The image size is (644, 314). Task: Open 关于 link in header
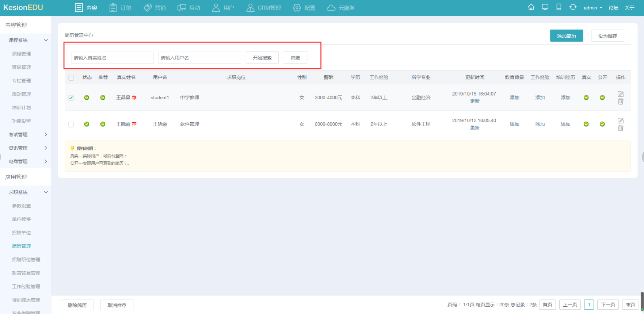tap(629, 8)
